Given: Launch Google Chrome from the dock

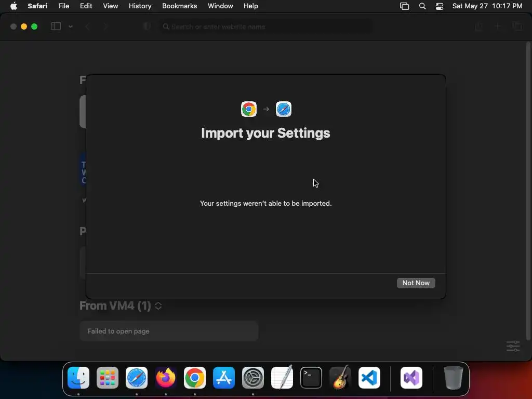Looking at the screenshot, I should tap(195, 378).
